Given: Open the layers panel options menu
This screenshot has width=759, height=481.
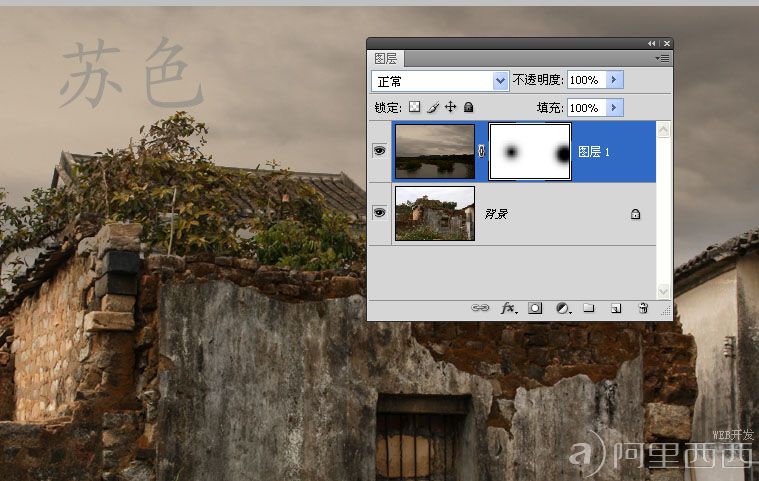Looking at the screenshot, I should coord(662,58).
